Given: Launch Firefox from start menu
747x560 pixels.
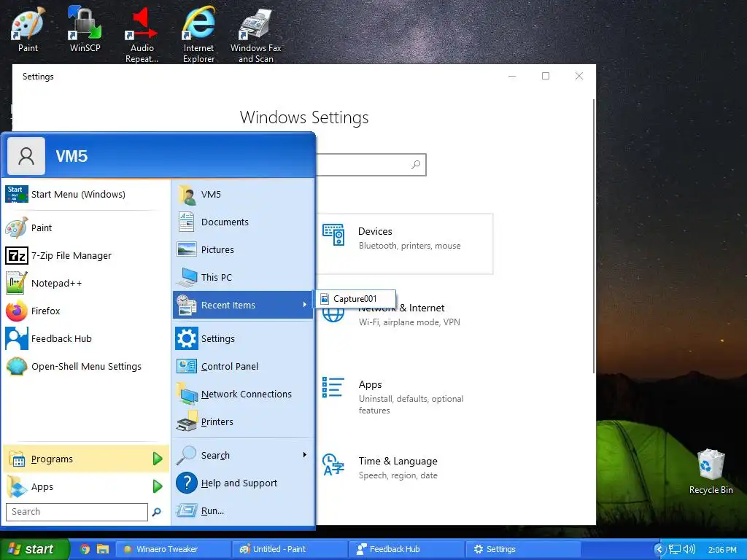Looking at the screenshot, I should pyautogui.click(x=86, y=311).
